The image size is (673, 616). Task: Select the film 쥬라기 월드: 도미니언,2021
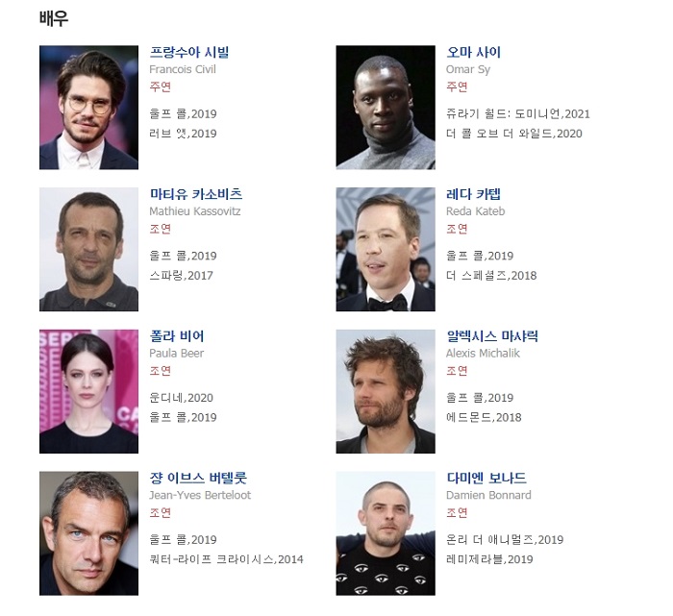(518, 114)
